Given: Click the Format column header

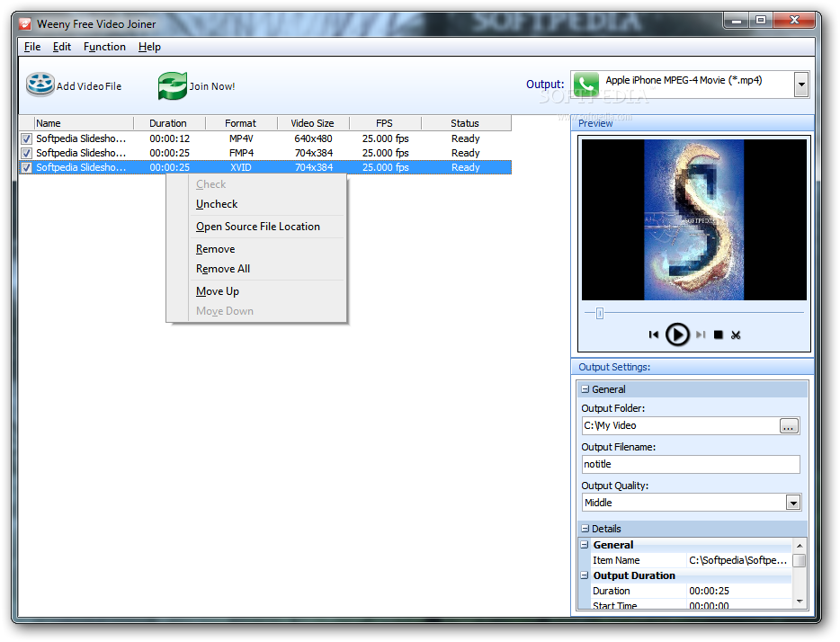Looking at the screenshot, I should click(x=241, y=123).
